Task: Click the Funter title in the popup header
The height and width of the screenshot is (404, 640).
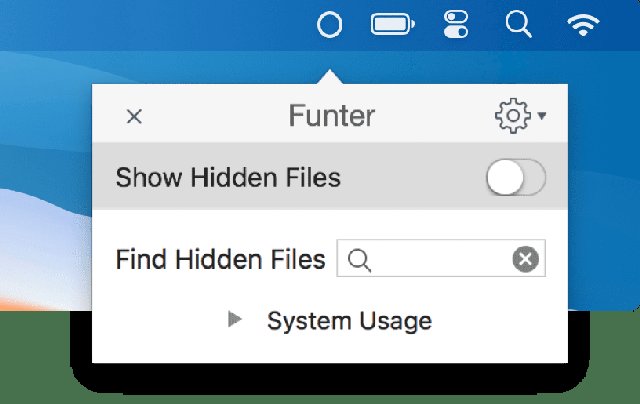Action: [331, 116]
